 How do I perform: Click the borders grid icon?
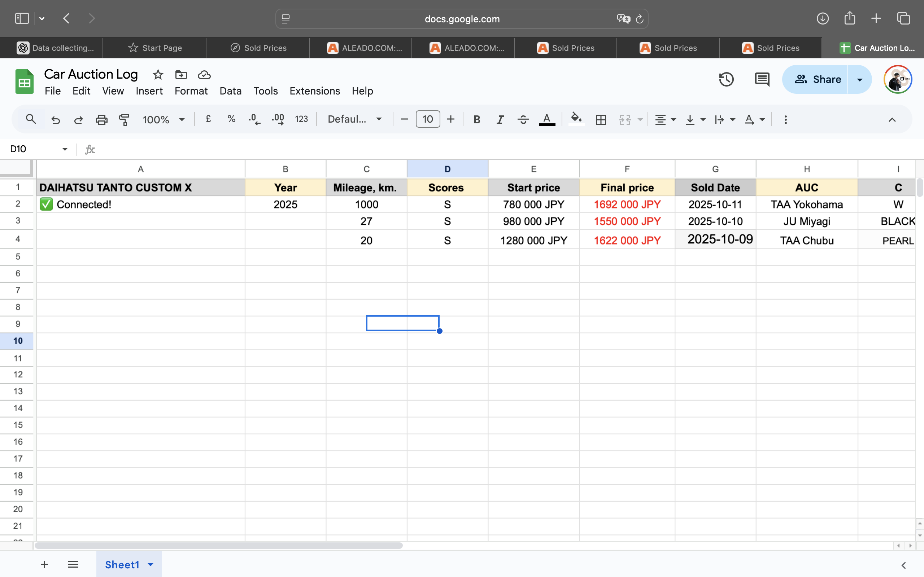pos(601,119)
